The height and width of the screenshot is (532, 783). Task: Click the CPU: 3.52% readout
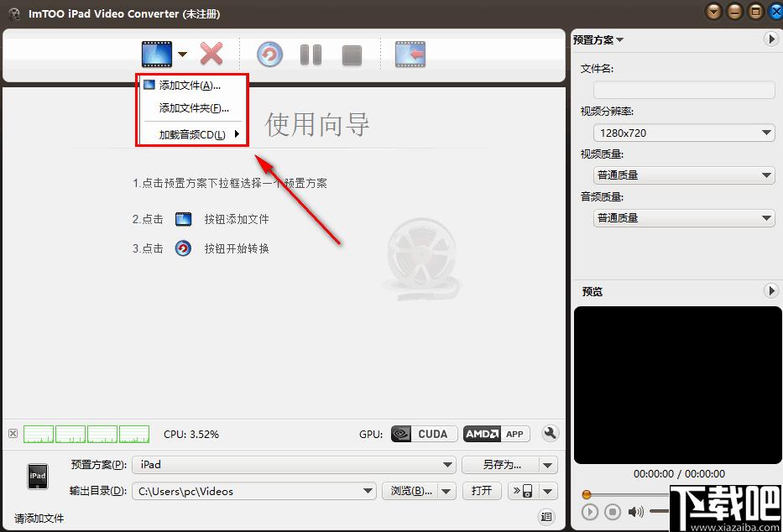(191, 434)
